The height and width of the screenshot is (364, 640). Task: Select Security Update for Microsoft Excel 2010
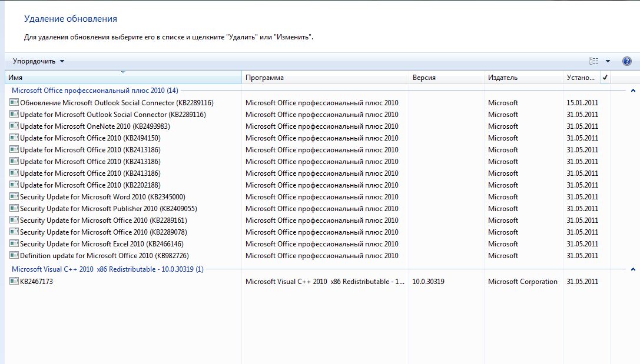coord(102,244)
